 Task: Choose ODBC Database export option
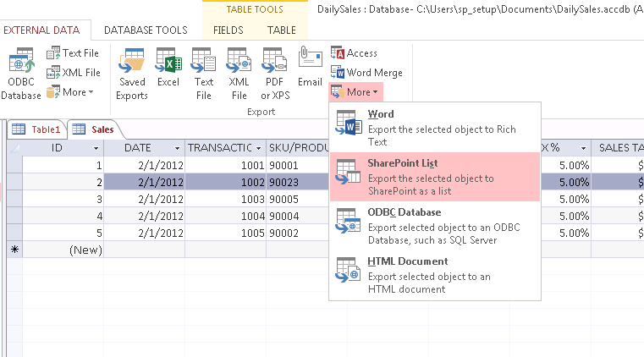click(434, 226)
